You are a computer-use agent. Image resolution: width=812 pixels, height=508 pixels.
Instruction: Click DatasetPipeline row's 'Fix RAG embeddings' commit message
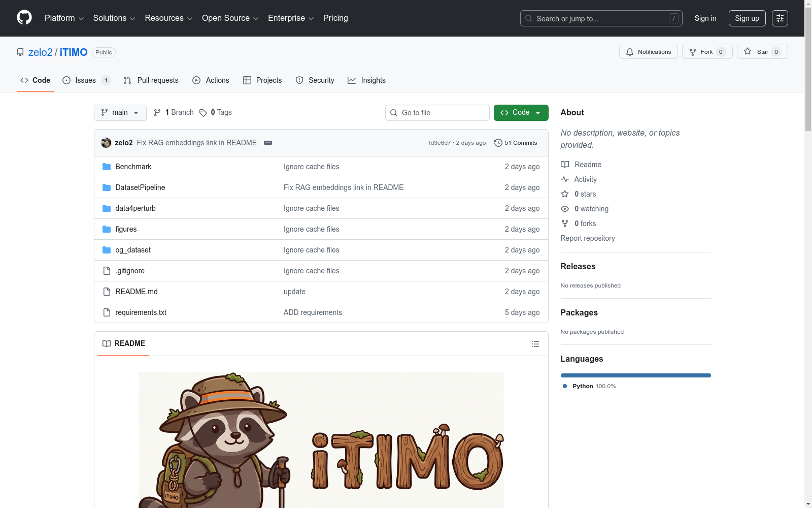pos(344,187)
